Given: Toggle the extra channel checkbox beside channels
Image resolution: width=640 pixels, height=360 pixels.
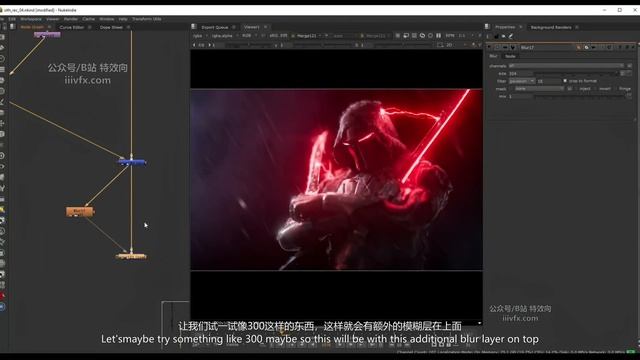Looking at the screenshot, I should click(629, 65).
